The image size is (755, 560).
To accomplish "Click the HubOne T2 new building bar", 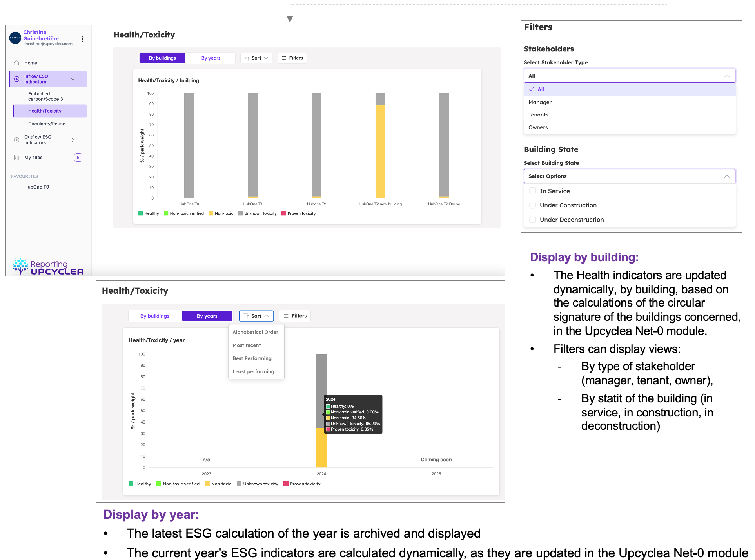I will [380, 146].
